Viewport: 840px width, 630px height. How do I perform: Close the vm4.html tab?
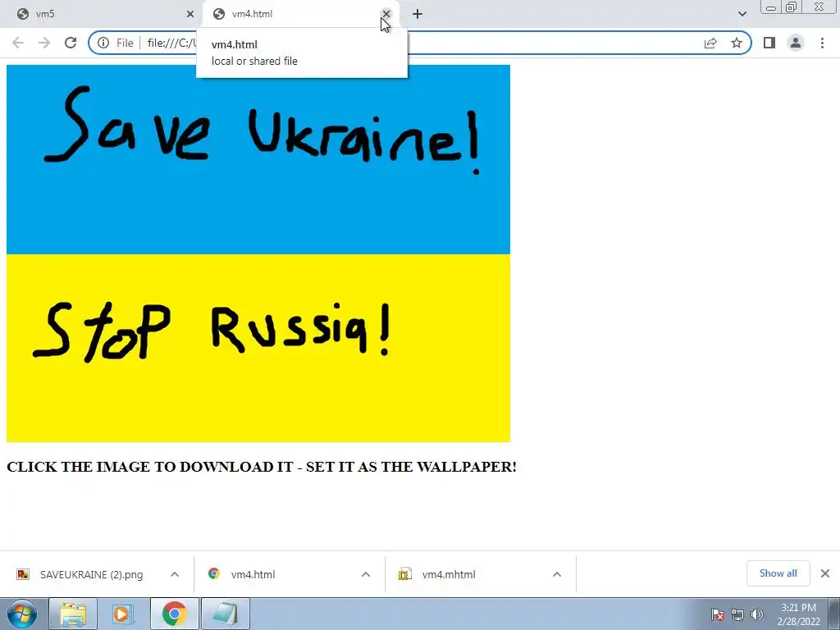tap(386, 14)
